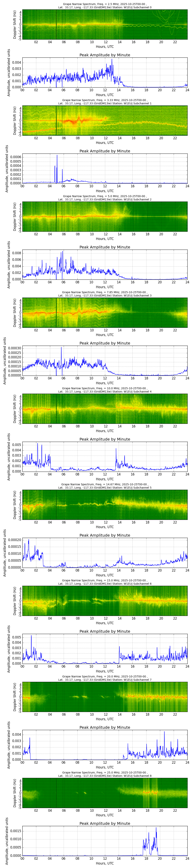Click 'Peak Amplitude by Minute' title for 20.0 MHz
The width and height of the screenshot is (193, 868).
[x=105, y=727]
